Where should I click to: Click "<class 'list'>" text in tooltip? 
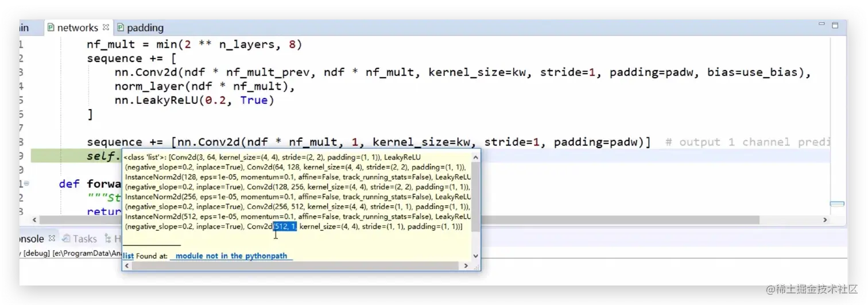click(x=145, y=156)
